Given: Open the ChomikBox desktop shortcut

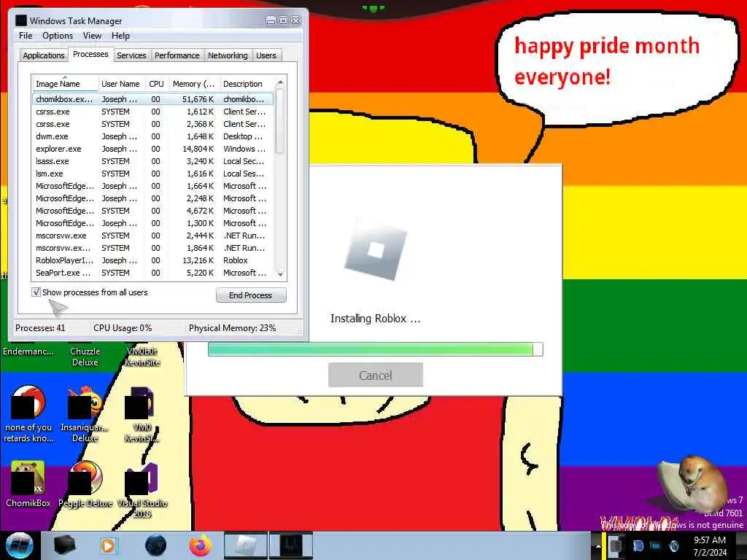Looking at the screenshot, I should 28,483.
